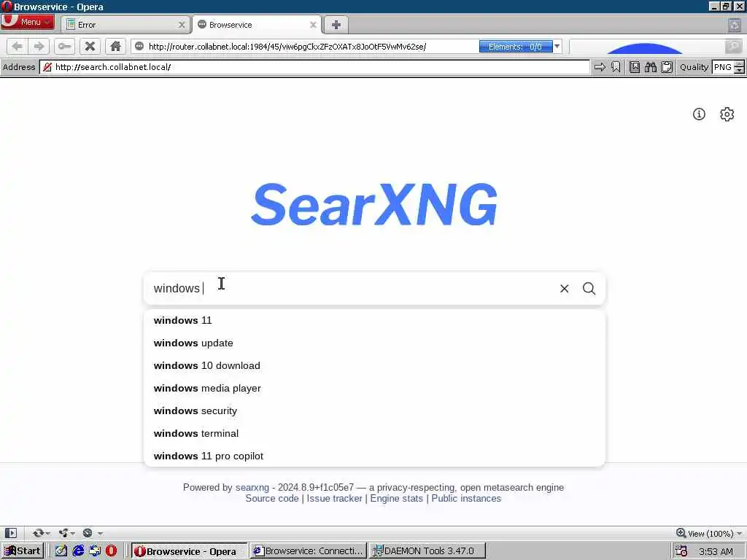Switch to Browservice - Opera taskbar button
This screenshot has height=560, width=747.
click(189, 551)
